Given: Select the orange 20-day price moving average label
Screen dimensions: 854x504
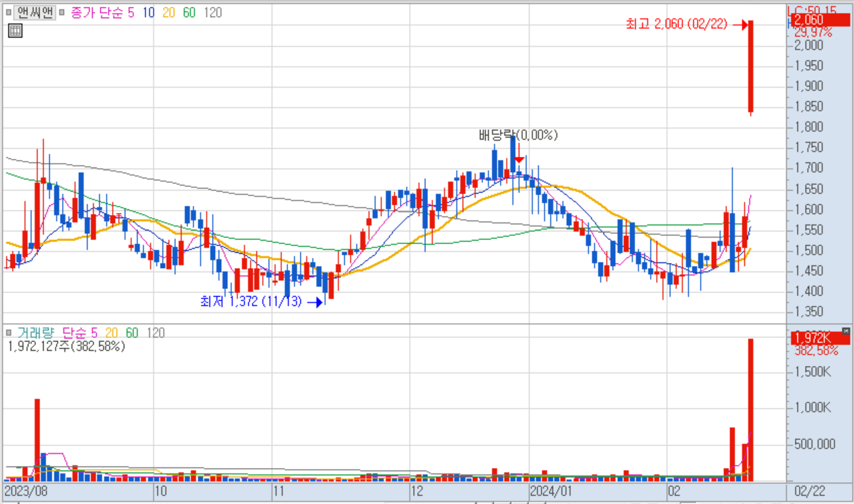Looking at the screenshot, I should tap(169, 12).
